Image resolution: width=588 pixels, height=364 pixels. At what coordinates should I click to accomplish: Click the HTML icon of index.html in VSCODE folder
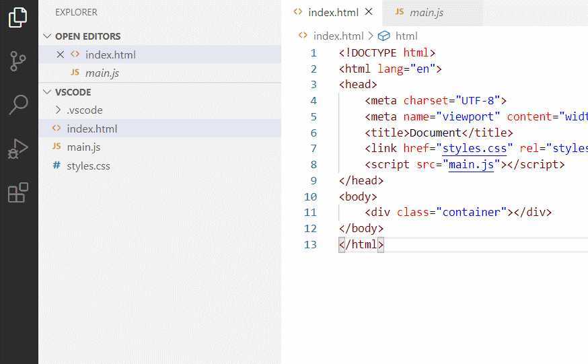coord(57,129)
